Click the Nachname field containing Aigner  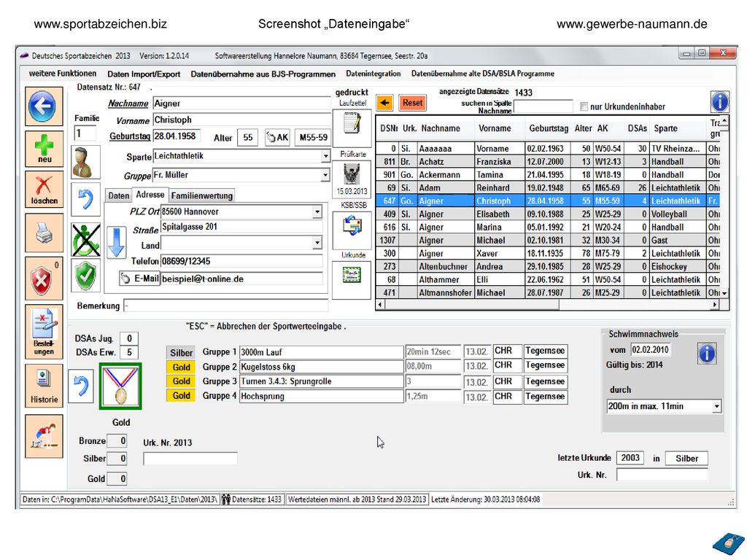pyautogui.click(x=241, y=104)
